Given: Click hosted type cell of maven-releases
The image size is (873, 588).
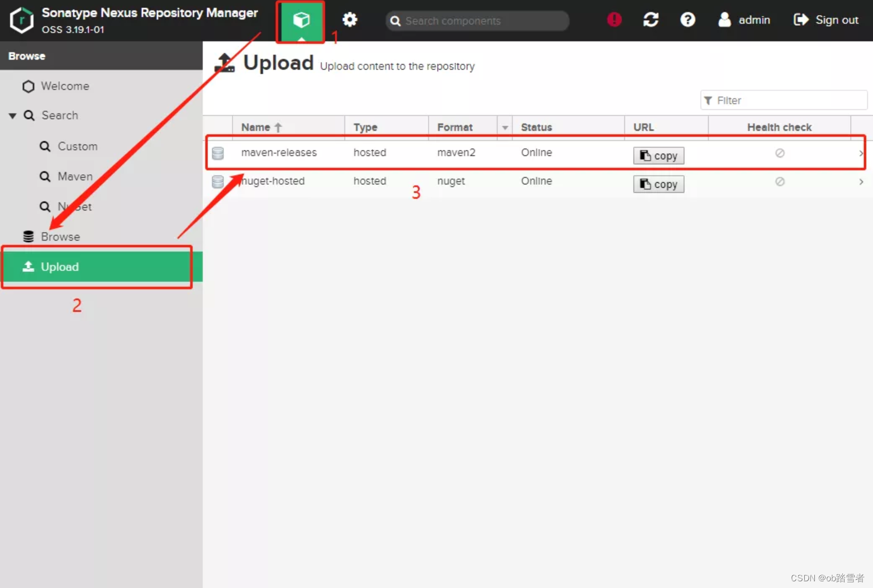Looking at the screenshot, I should [370, 152].
